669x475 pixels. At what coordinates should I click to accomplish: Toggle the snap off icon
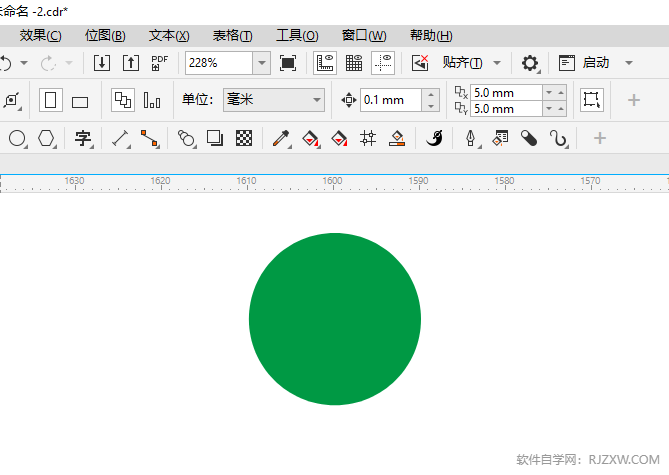coord(420,63)
